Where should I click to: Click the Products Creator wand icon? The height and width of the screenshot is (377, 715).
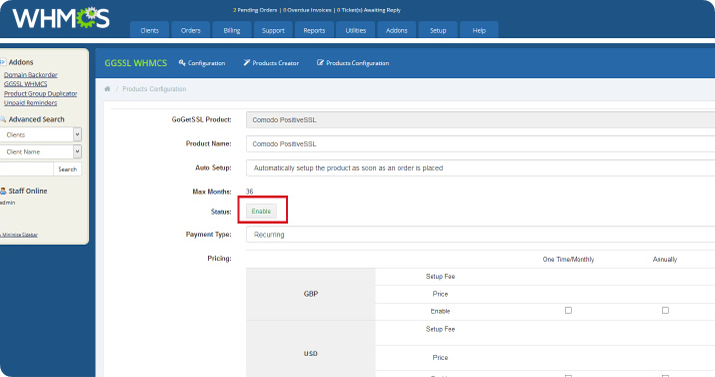point(247,62)
